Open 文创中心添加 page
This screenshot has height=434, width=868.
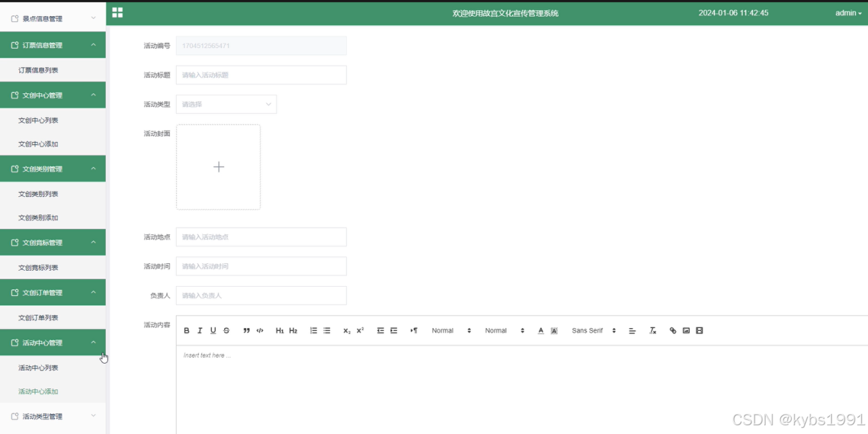[53, 144]
